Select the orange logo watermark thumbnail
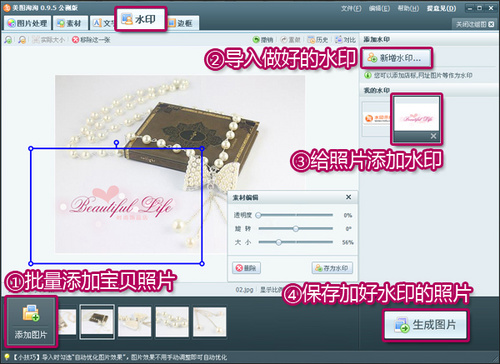500x364 pixels. tap(377, 118)
